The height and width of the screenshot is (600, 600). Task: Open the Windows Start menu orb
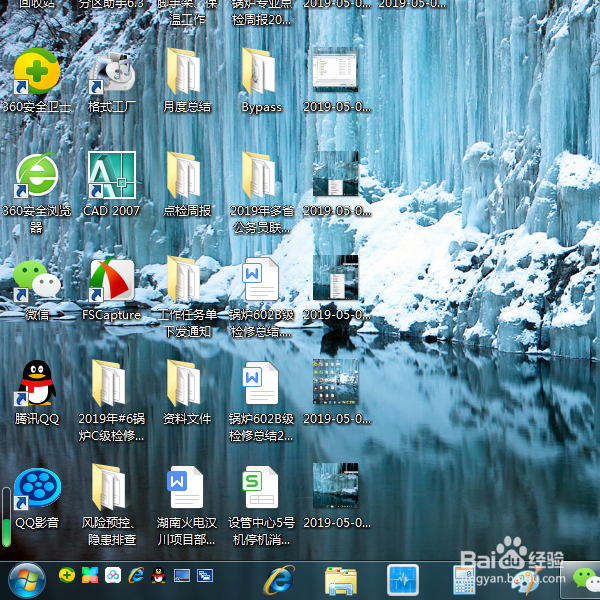pos(27,581)
